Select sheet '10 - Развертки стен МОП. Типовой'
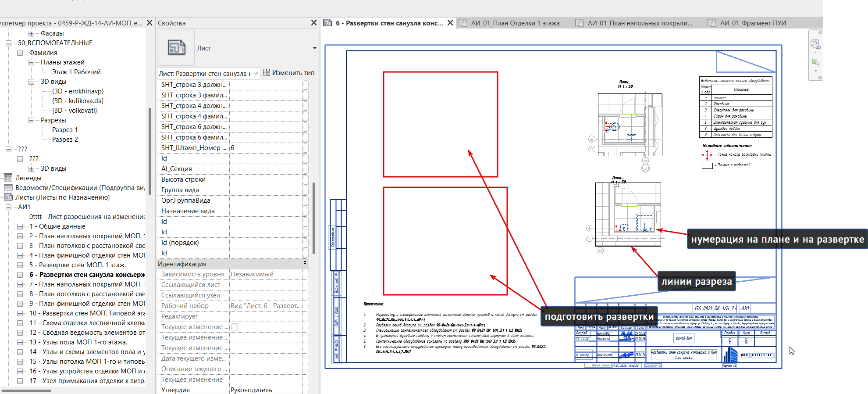The image size is (868, 394). click(x=87, y=313)
